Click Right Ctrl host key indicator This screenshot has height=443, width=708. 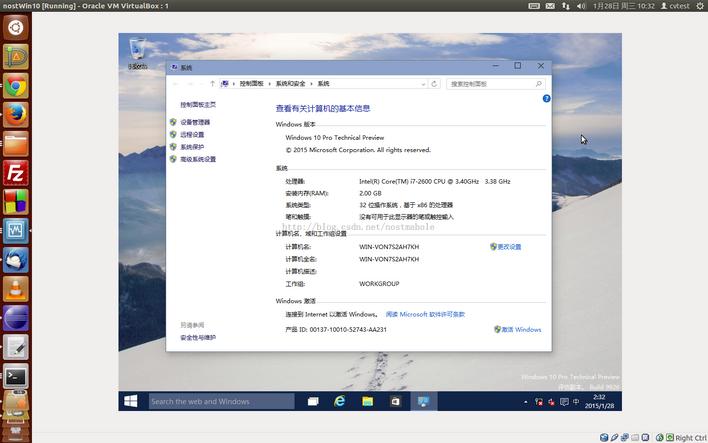pyautogui.click(x=691, y=438)
